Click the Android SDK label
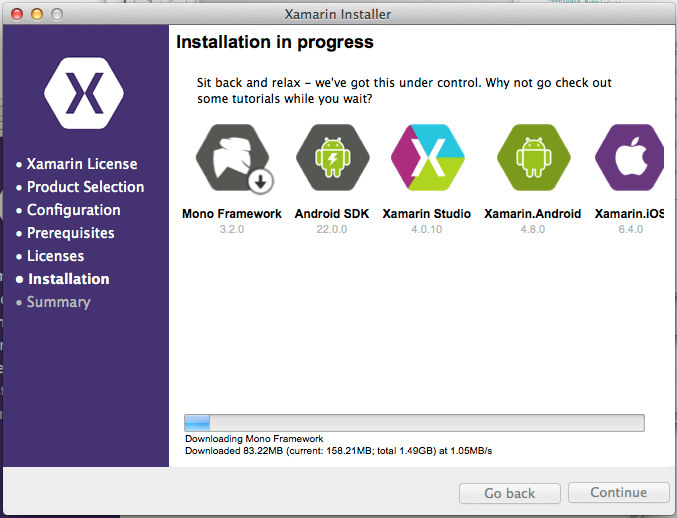The height and width of the screenshot is (518, 677). [x=332, y=214]
